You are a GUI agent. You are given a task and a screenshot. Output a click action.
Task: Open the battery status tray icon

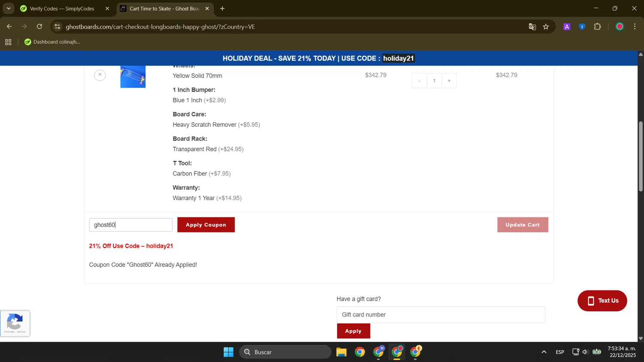pyautogui.click(x=597, y=352)
